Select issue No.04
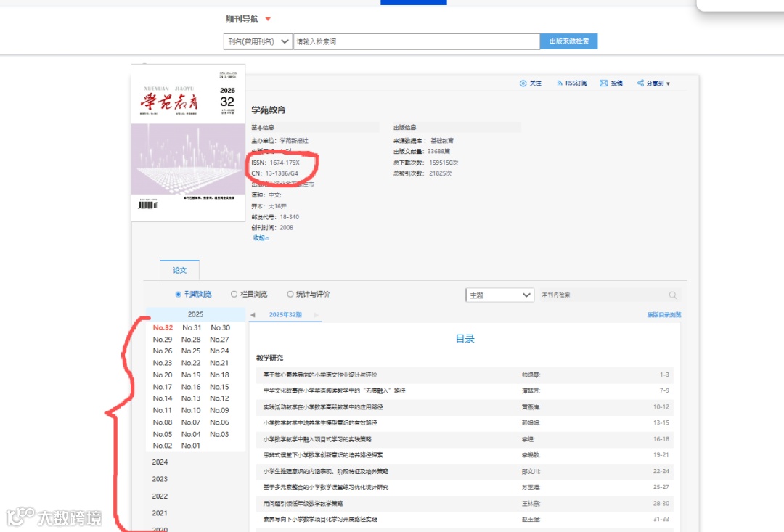Viewport: 784px width, 532px height. (x=191, y=435)
